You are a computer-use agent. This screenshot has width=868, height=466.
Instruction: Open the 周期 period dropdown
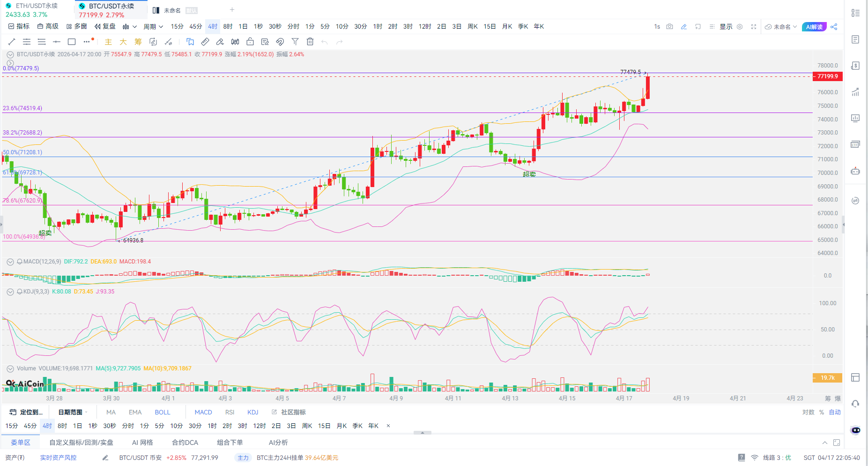click(153, 27)
